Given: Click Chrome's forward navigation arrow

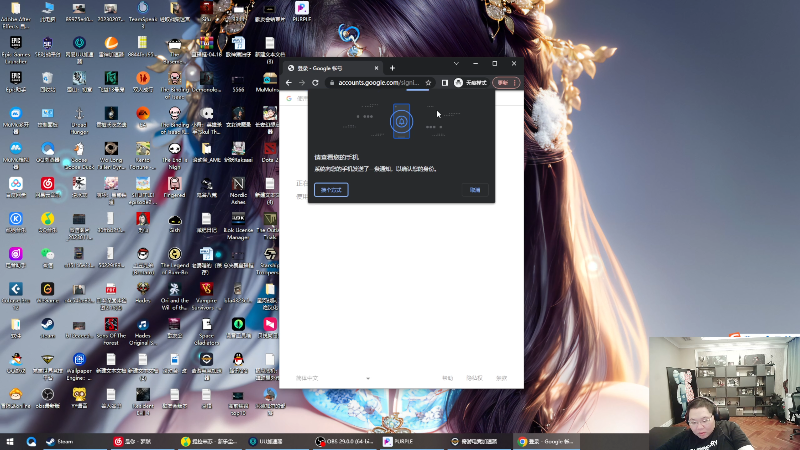Looking at the screenshot, I should click(x=302, y=83).
